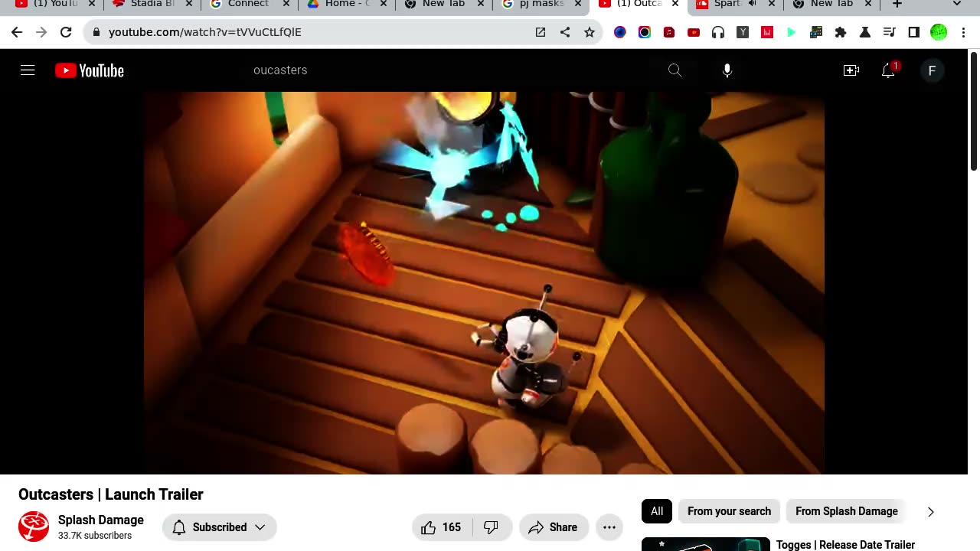Click the pixel-grid extension icon
980x551 pixels.
[x=816, y=32]
